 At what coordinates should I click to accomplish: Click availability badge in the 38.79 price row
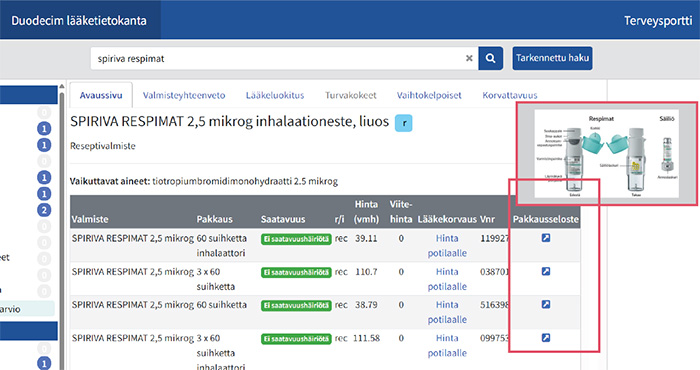click(x=296, y=306)
